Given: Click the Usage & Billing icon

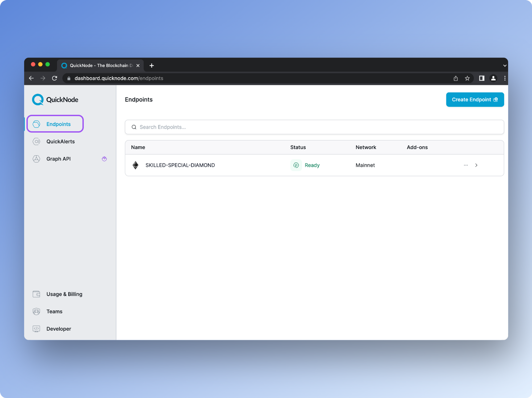Looking at the screenshot, I should tap(36, 294).
